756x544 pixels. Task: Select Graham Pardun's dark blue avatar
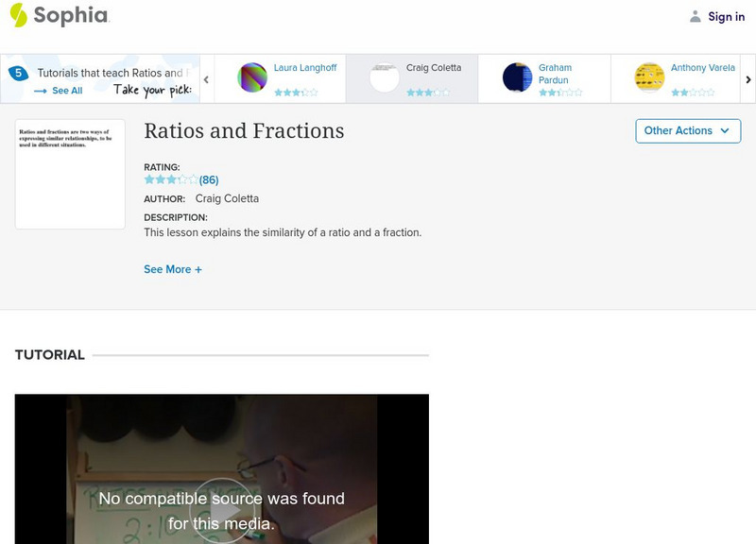coord(517,77)
